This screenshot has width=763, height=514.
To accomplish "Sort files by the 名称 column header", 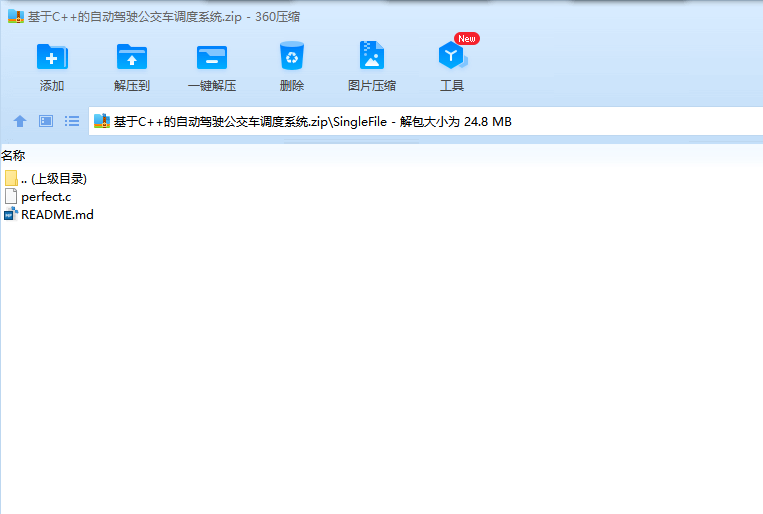I will pos(13,156).
